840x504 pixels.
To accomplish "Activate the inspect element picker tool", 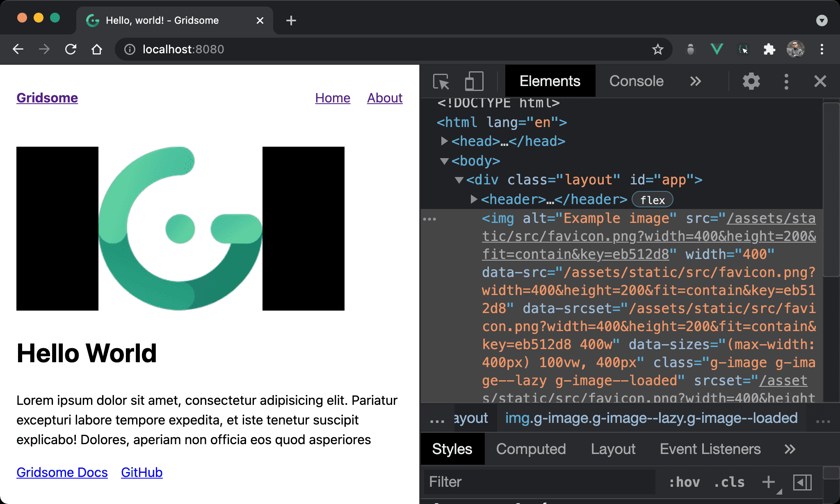I will point(441,81).
